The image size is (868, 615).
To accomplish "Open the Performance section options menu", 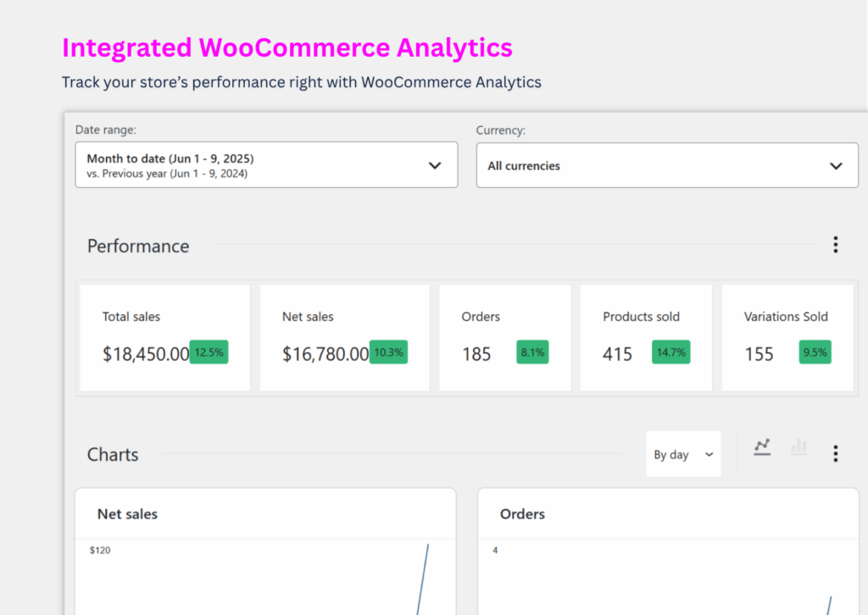I will click(x=836, y=244).
